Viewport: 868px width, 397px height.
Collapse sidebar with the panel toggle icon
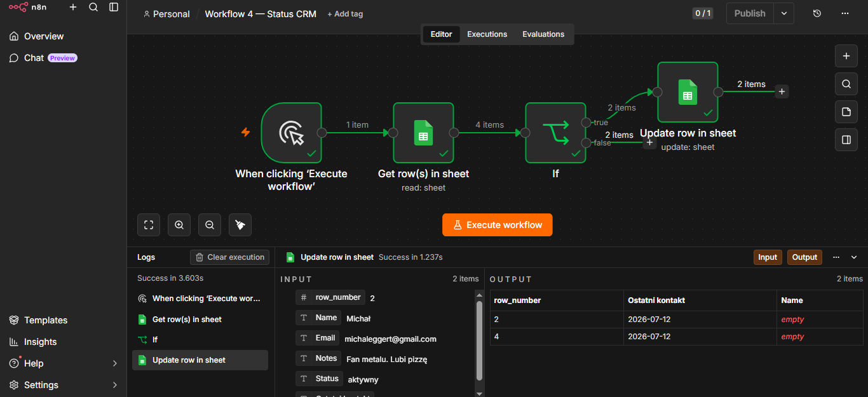coord(114,7)
